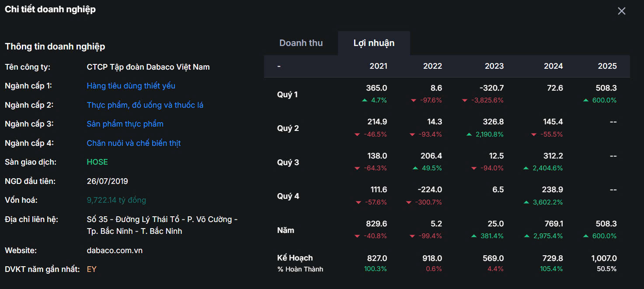Image resolution: width=644 pixels, height=289 pixels.
Task: Click the down arrow beside -300.7%
Action: pos(409,202)
